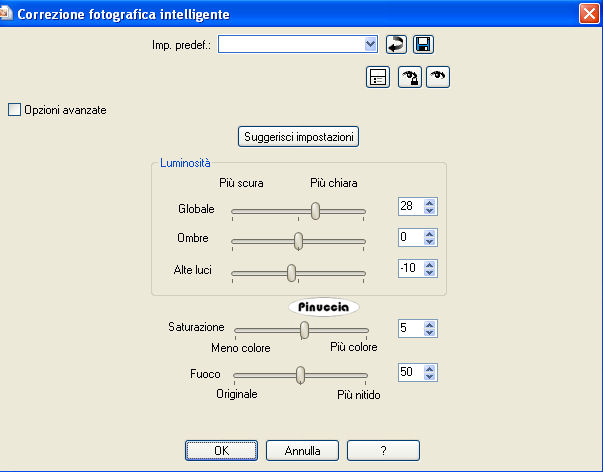Close the Correzione fotografica intelligente dialog
603x472 pixels.
pyautogui.click(x=589, y=13)
